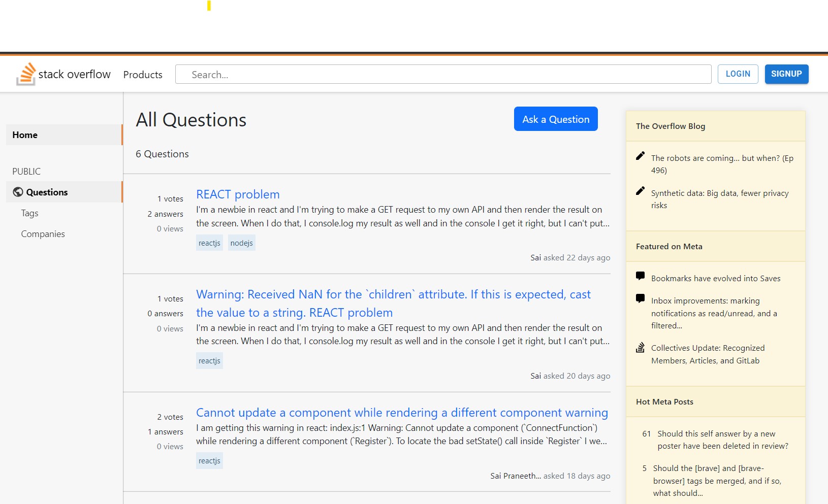Viewport: 828px width, 504px height.
Task: Click the LOGIN button
Action: click(738, 74)
